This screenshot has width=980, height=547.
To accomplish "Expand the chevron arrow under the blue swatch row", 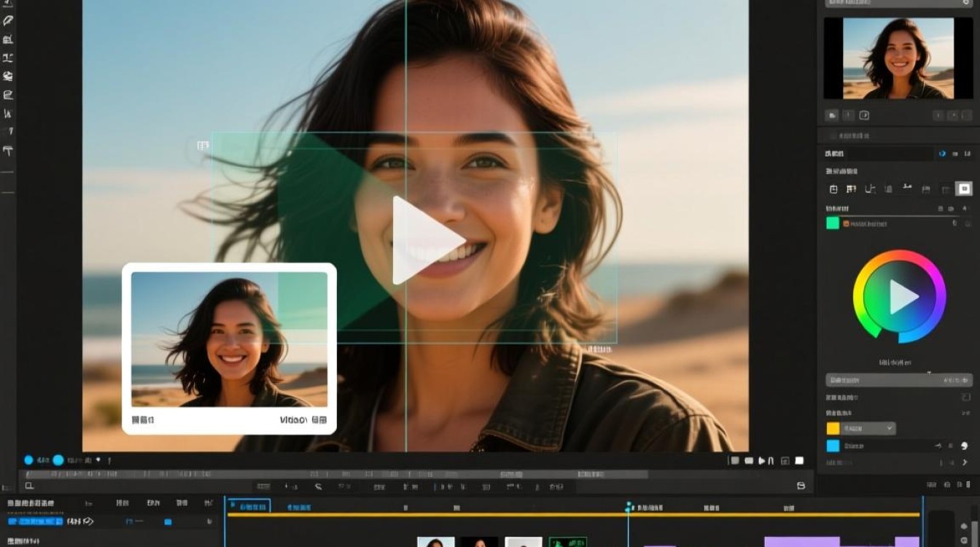I will click(x=966, y=462).
